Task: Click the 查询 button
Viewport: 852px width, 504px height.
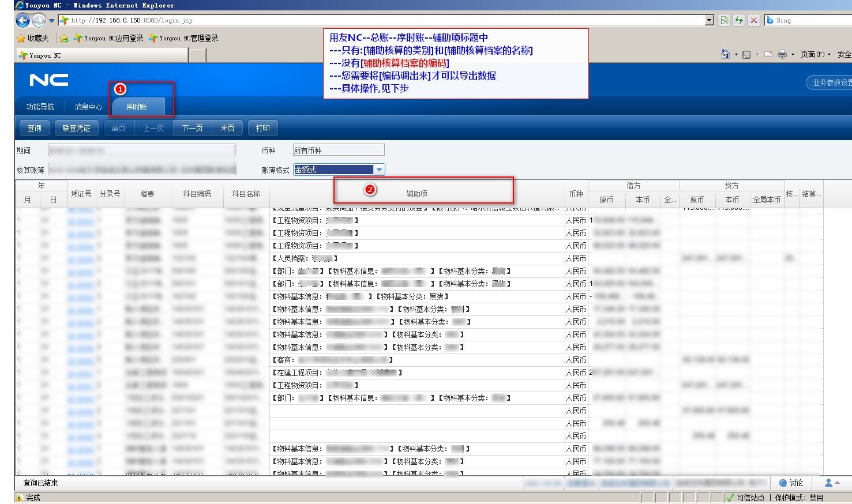Action: (x=35, y=128)
